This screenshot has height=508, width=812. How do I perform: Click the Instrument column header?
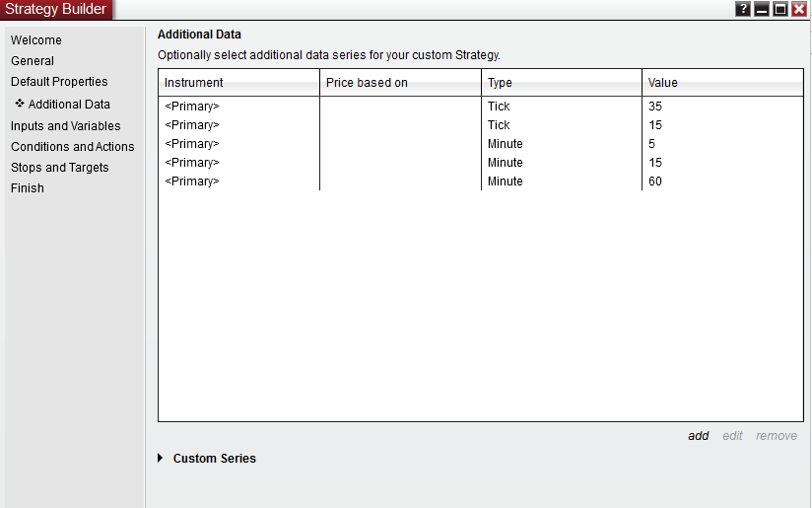194,83
